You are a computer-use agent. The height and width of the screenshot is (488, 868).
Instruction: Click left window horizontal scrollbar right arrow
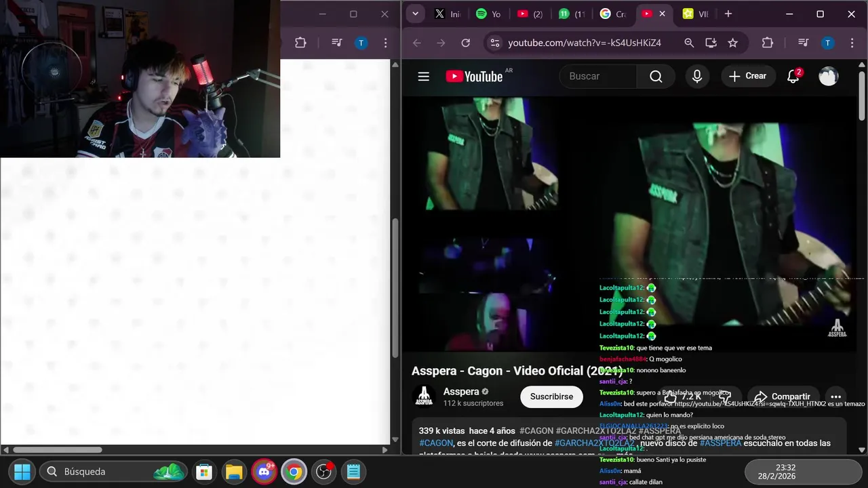click(x=385, y=449)
